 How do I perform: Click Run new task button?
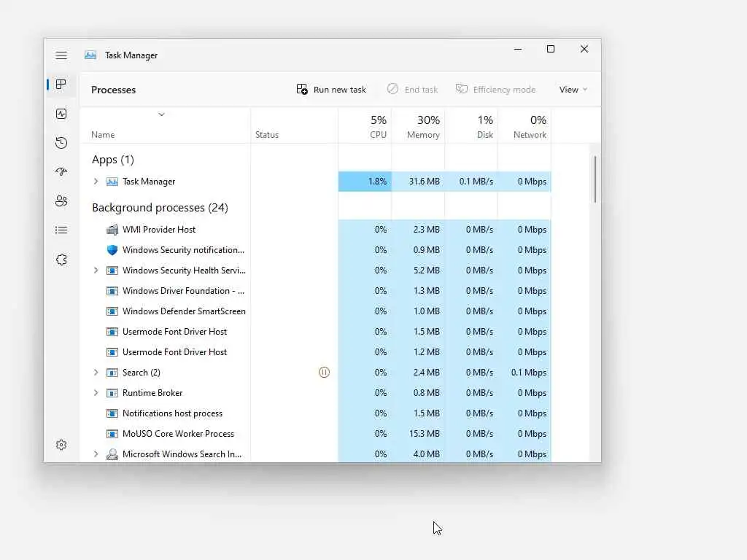click(x=331, y=90)
